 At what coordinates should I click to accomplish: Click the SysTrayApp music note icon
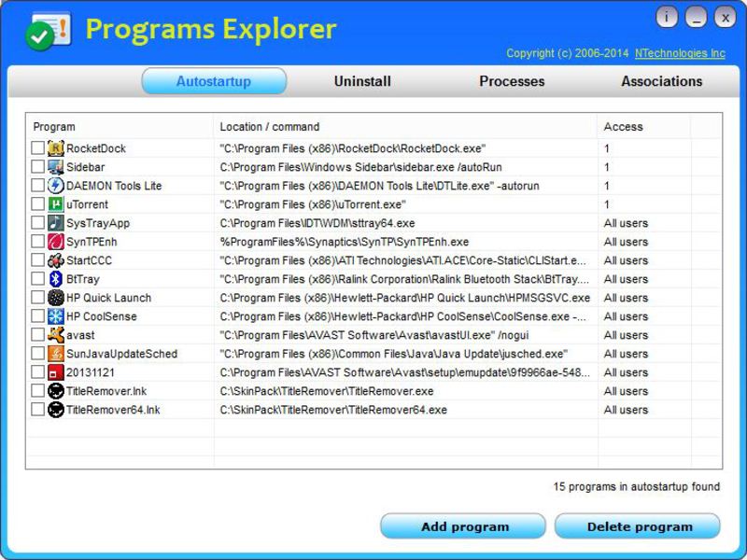[x=56, y=223]
